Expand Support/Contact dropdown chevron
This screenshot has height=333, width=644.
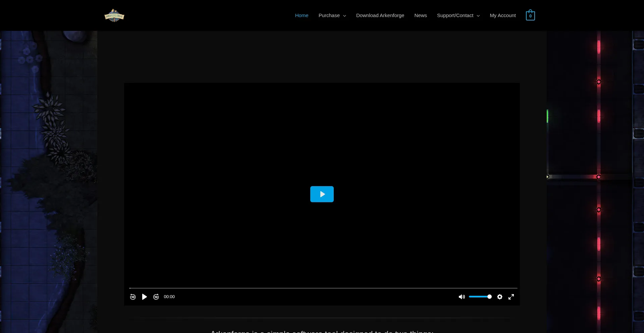[478, 16]
